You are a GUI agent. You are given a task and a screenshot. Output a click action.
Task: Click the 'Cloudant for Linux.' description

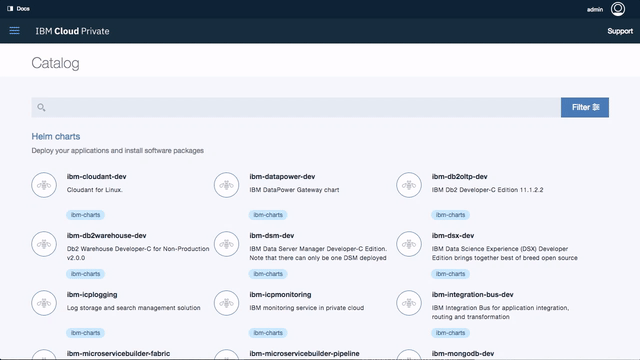click(x=94, y=190)
